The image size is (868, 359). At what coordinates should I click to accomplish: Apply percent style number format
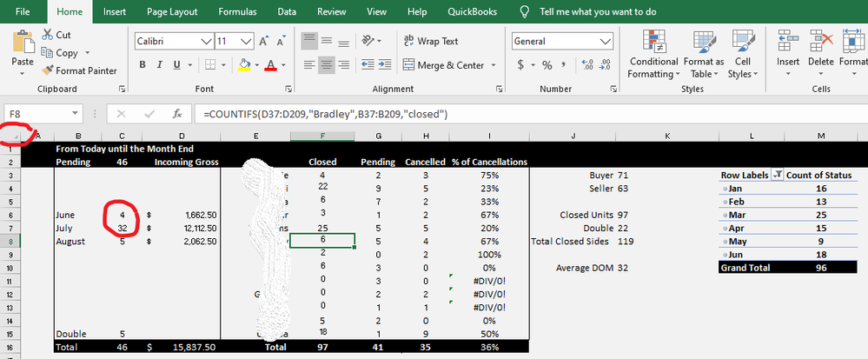pos(547,65)
